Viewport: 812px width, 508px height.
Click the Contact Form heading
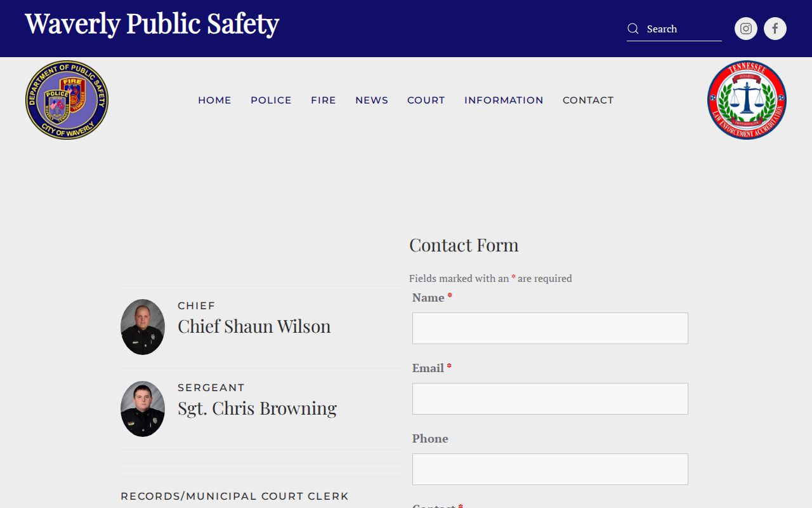[x=464, y=245]
